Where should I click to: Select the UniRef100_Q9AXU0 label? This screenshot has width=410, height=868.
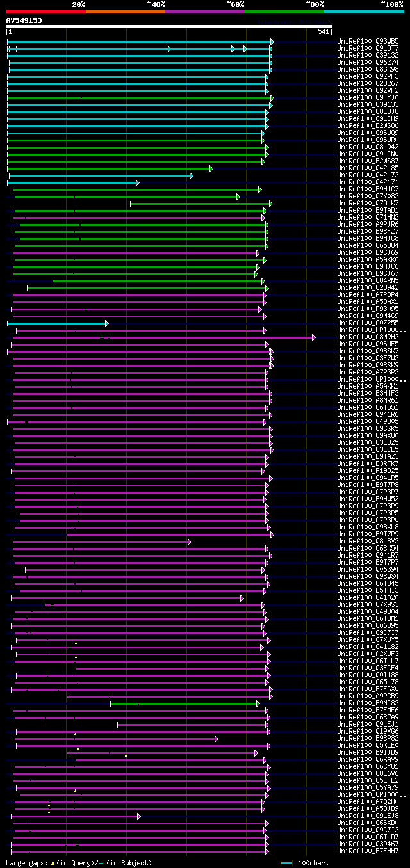[368, 436]
